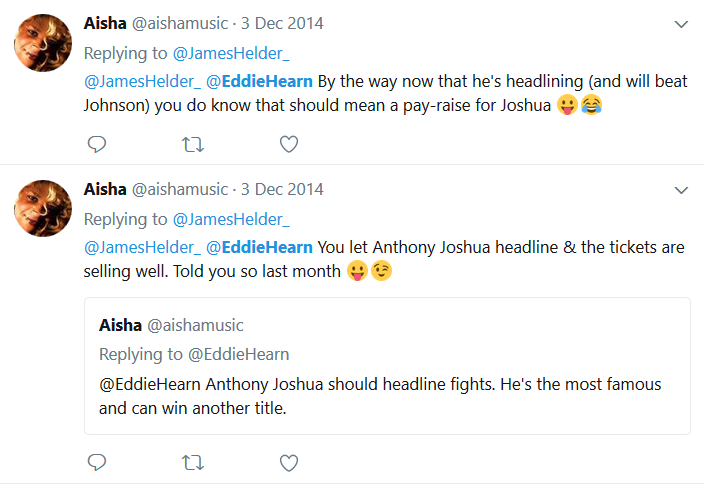Click 'Replying to @JamesHelder_' on the second tweet
Viewport: 704px width, 484px height.
231,219
